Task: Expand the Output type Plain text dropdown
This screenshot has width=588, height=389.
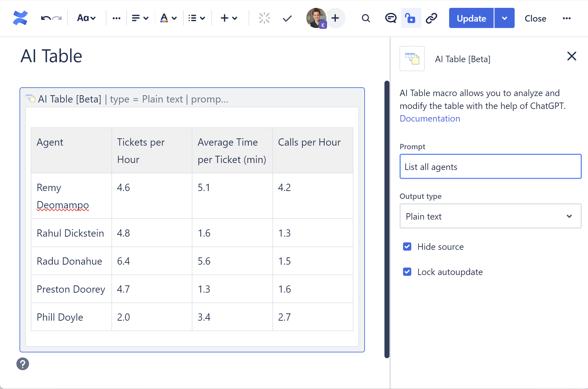Action: pyautogui.click(x=490, y=216)
